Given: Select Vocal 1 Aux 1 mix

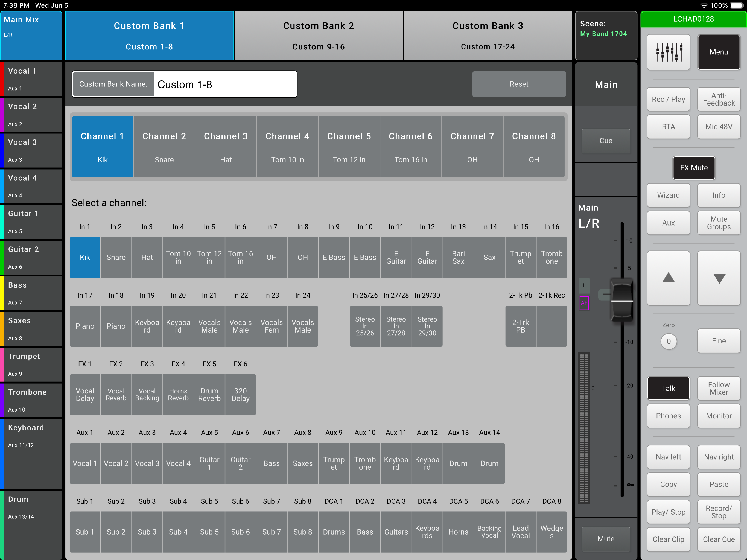Looking at the screenshot, I should click(x=31, y=79).
